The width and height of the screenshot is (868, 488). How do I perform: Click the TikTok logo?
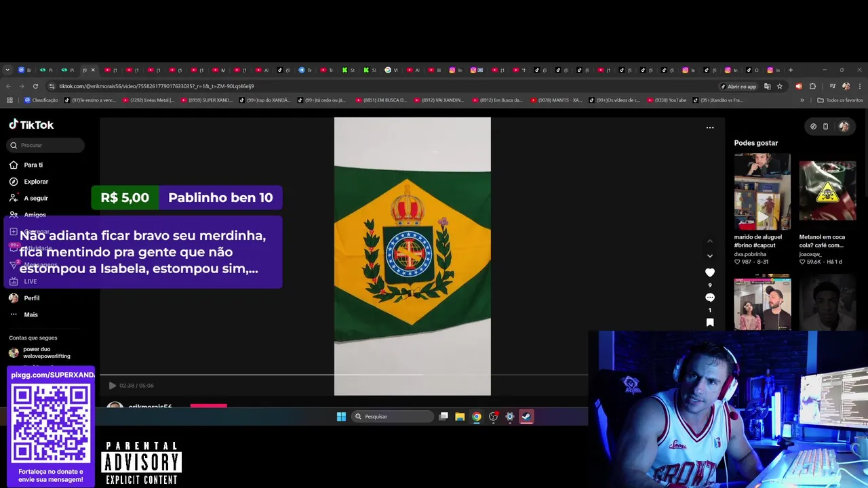pyautogui.click(x=31, y=125)
